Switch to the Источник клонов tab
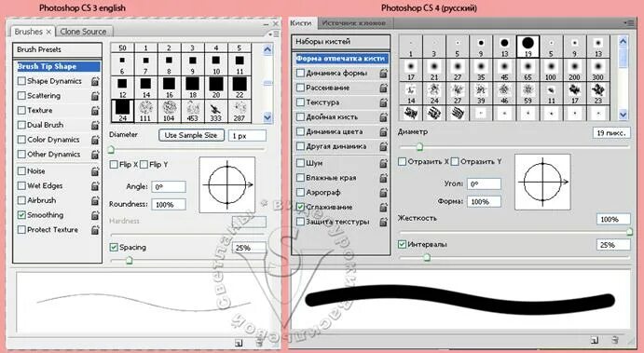Image resolution: width=644 pixels, height=353 pixels. pos(353,23)
